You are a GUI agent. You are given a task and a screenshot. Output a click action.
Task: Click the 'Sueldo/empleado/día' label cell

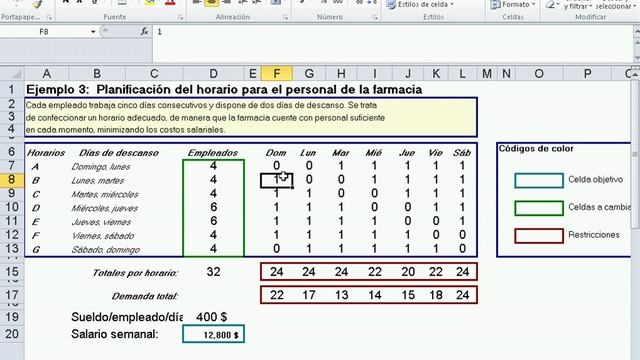(127, 317)
